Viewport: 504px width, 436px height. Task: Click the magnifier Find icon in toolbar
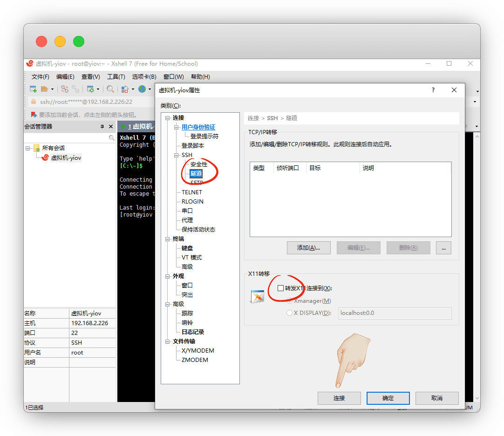click(110, 89)
